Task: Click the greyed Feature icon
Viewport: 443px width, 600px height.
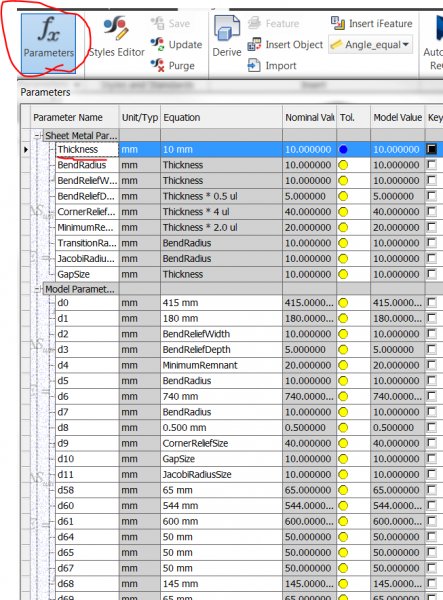Action: [x=254, y=23]
